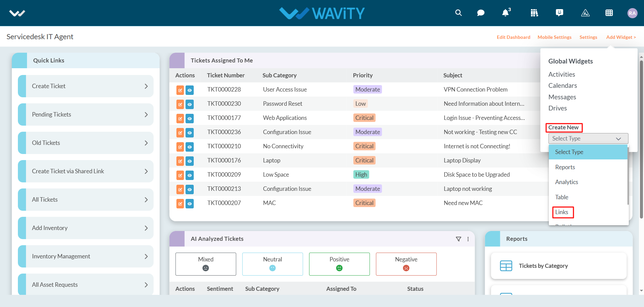644x307 pixels.
Task: Select Activities global widget
Action: coord(562,74)
